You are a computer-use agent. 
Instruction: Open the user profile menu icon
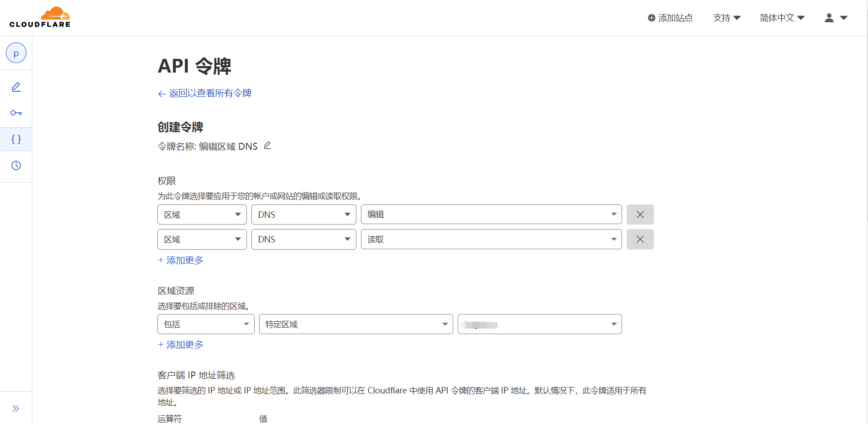(829, 18)
